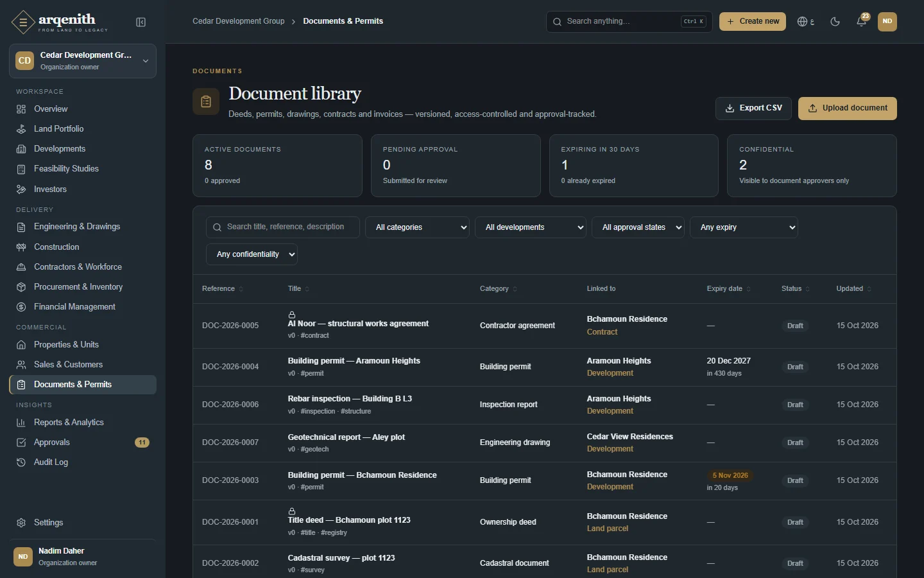The width and height of the screenshot is (924, 578).
Task: Click Contract link under Bchamoun Residence
Action: click(602, 332)
